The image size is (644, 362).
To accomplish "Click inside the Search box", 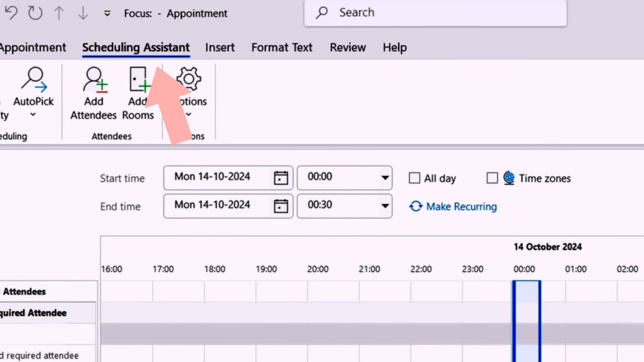I will click(x=435, y=13).
